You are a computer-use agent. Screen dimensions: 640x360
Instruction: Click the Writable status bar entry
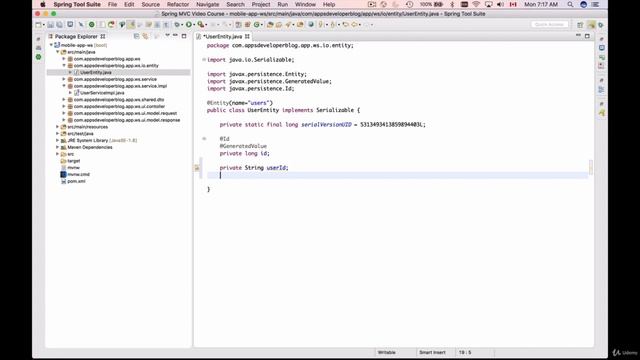click(x=387, y=352)
